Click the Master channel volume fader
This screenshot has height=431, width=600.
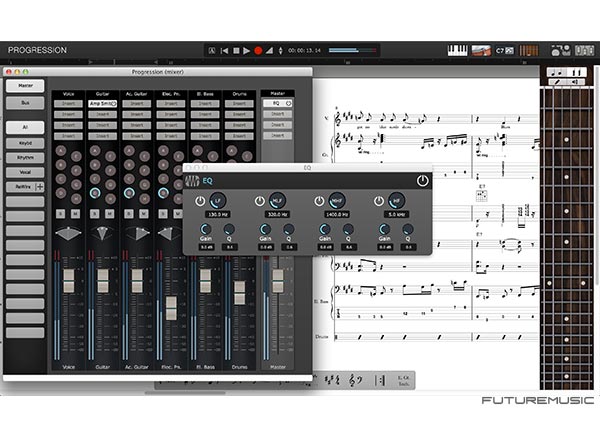coord(278,281)
